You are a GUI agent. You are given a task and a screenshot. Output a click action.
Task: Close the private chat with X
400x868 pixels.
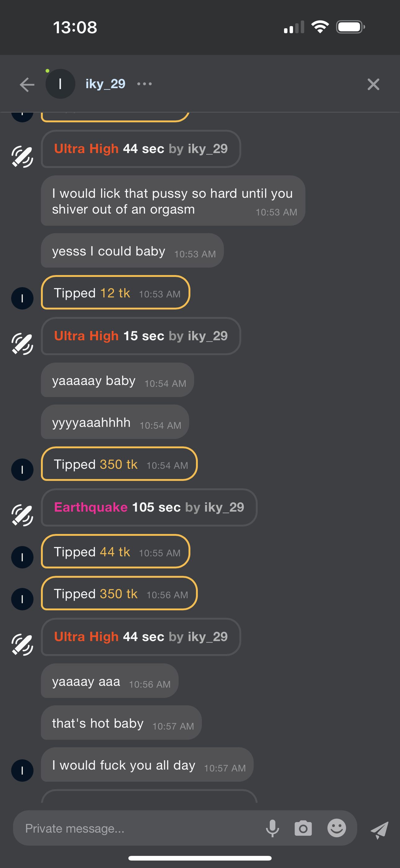[x=373, y=84]
